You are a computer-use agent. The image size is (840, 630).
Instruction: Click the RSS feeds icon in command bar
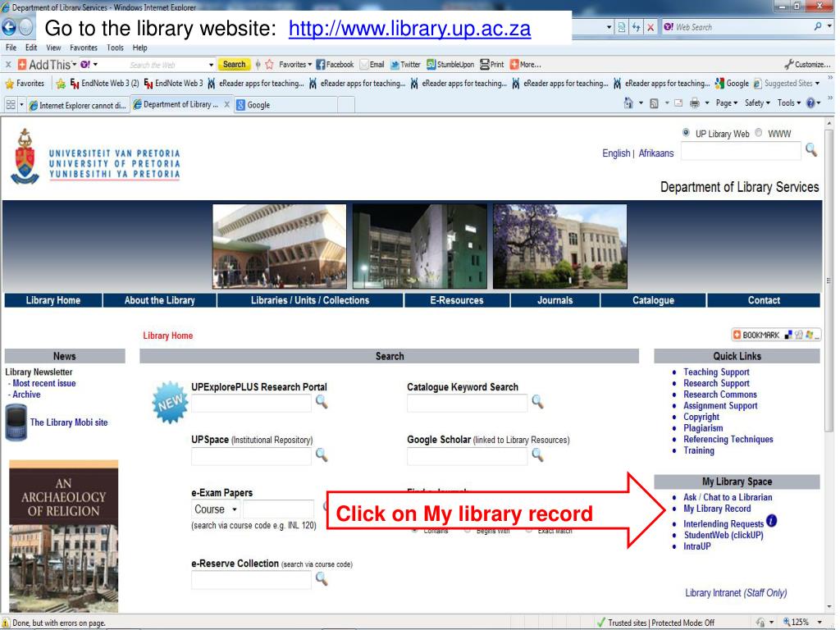click(x=654, y=103)
